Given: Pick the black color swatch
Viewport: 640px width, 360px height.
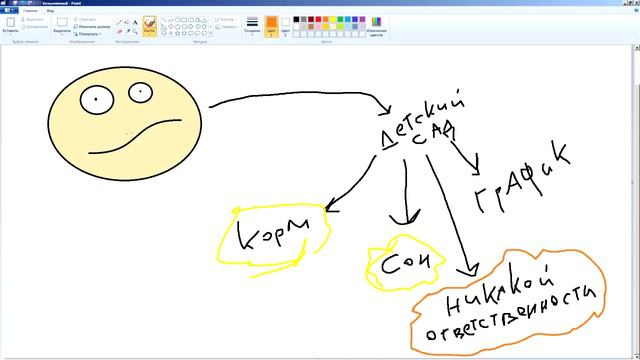Looking at the screenshot, I should click(296, 19).
